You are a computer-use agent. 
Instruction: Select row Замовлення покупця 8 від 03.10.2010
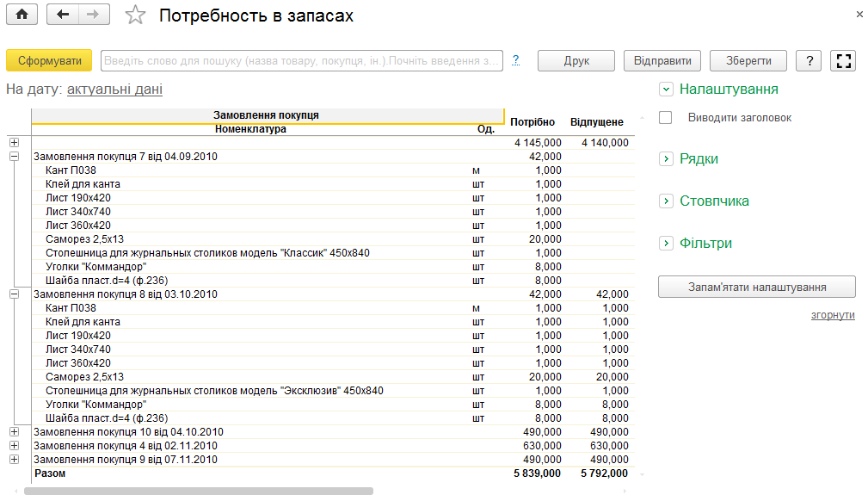[x=333, y=294]
